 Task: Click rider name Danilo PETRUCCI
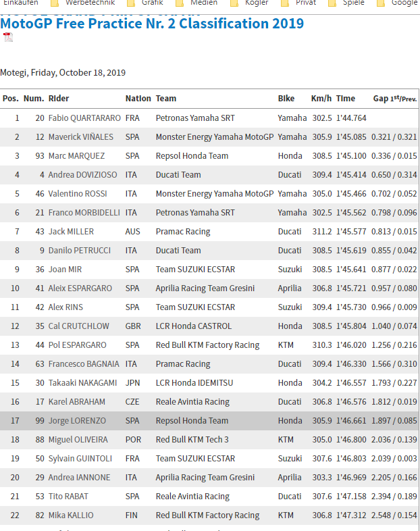(80, 251)
